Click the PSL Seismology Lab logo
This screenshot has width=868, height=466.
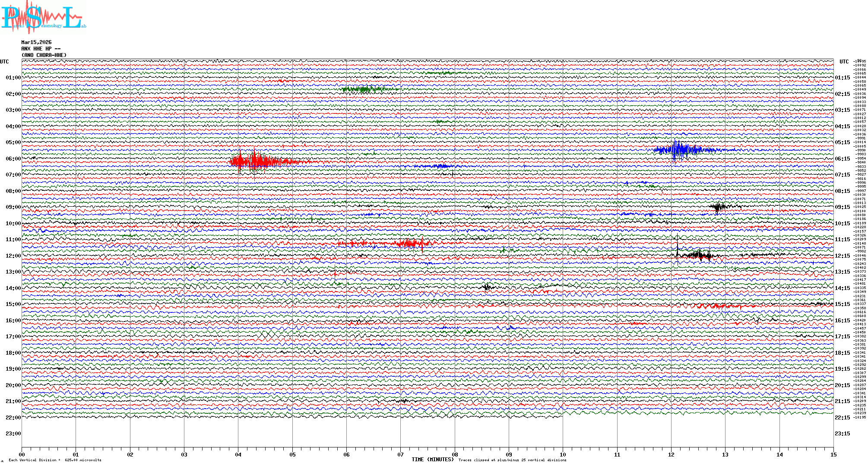[43, 17]
